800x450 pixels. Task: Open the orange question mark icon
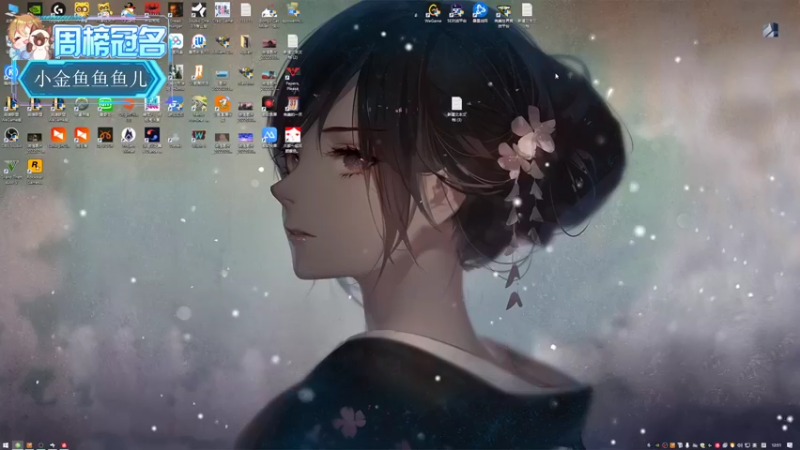click(x=222, y=104)
